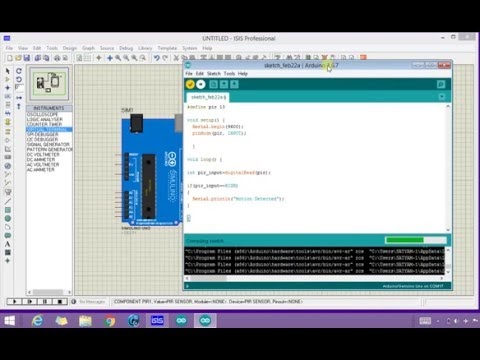Open the Arduino tab dropdown arrow
Screen dimensions: 480x360
pos(442,97)
